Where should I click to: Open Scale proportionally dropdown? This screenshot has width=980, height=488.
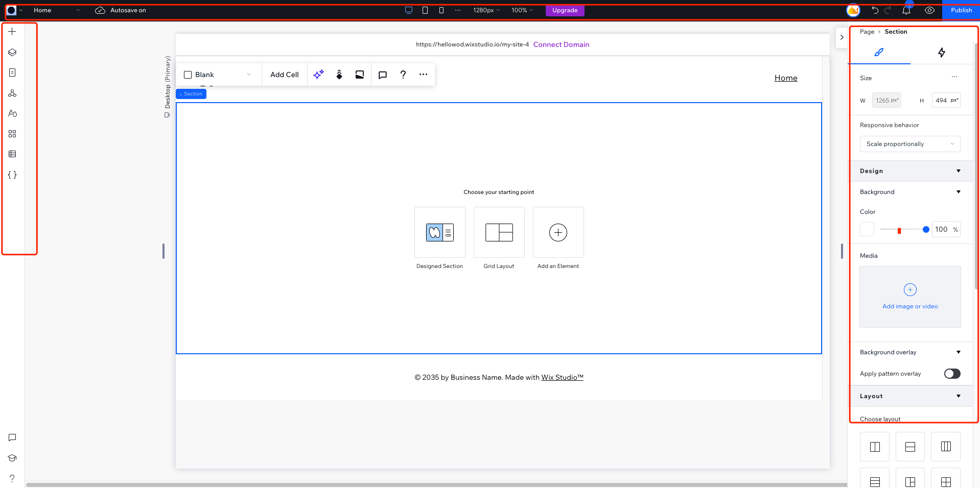[x=909, y=144]
